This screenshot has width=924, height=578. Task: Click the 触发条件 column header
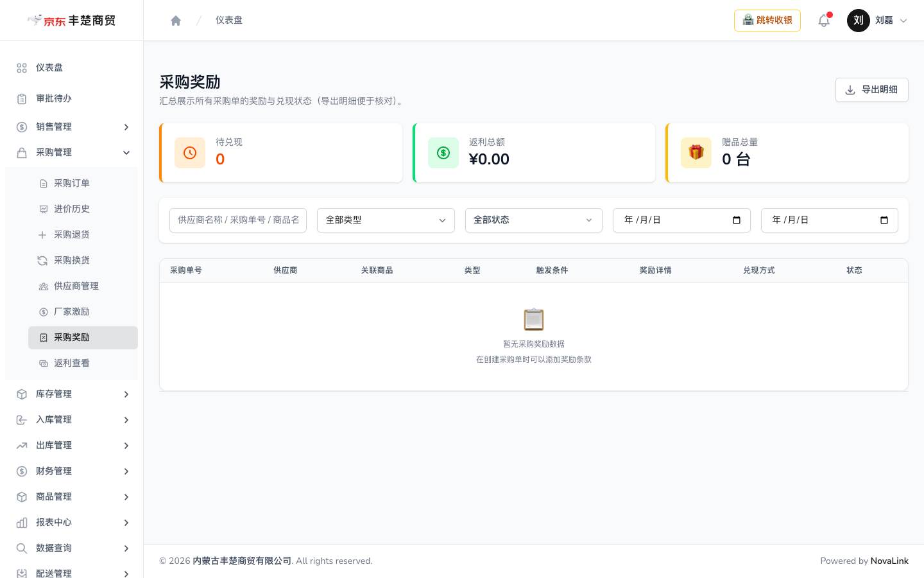pyautogui.click(x=552, y=270)
